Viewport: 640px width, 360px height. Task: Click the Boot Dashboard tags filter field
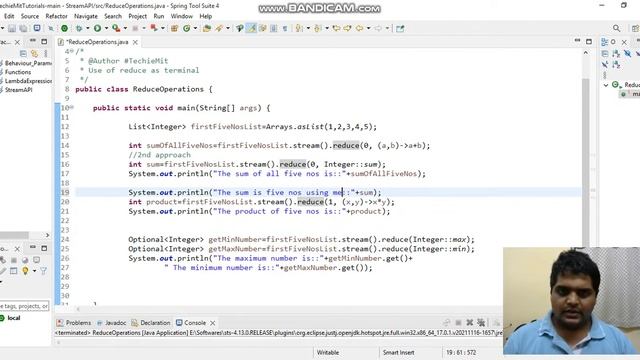click(24, 306)
